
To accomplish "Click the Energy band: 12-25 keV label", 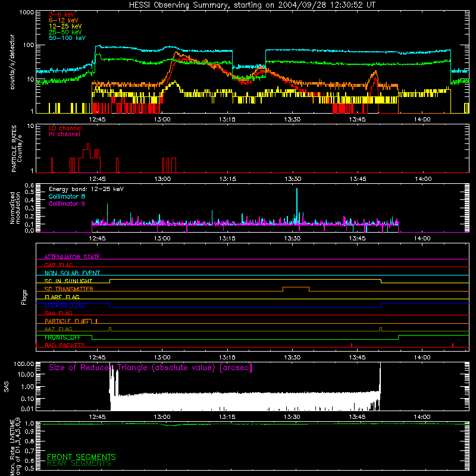I will pyautogui.click(x=86, y=189).
